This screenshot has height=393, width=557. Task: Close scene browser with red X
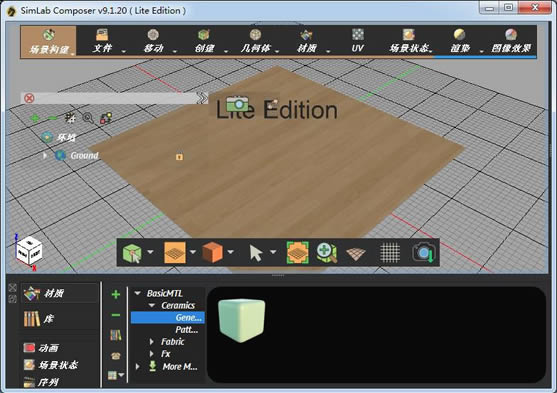(29, 98)
